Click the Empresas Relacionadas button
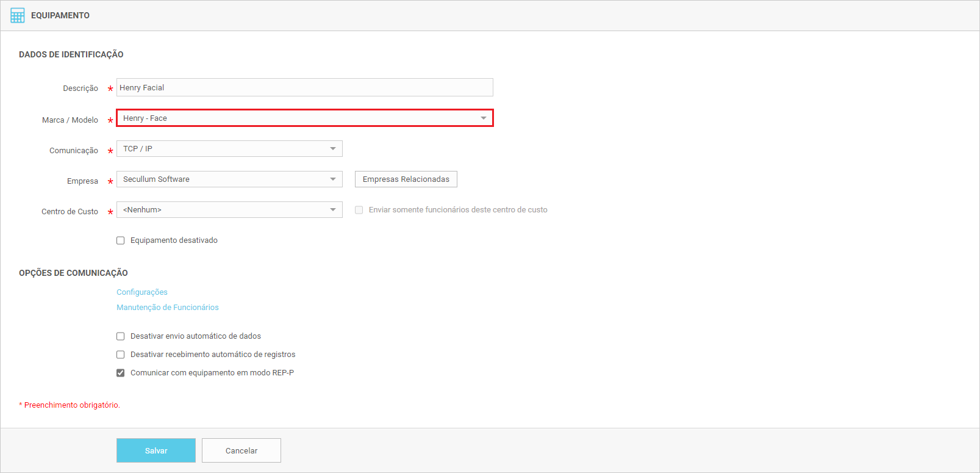 click(406, 179)
